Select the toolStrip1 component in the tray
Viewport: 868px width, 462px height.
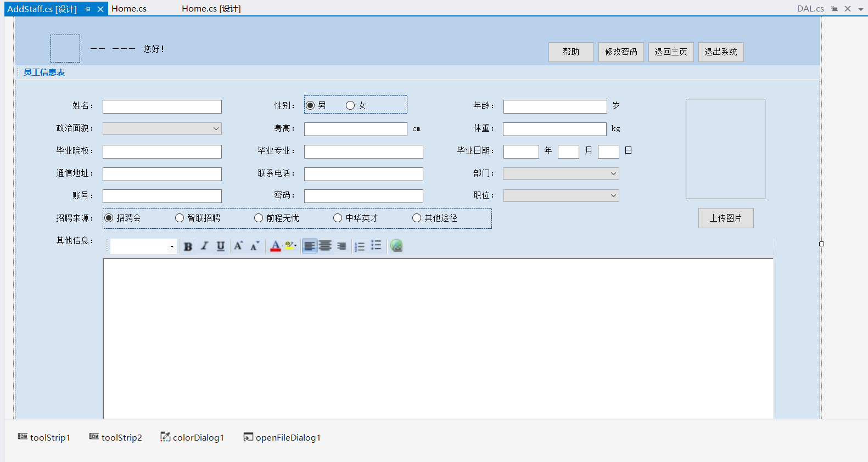click(44, 437)
